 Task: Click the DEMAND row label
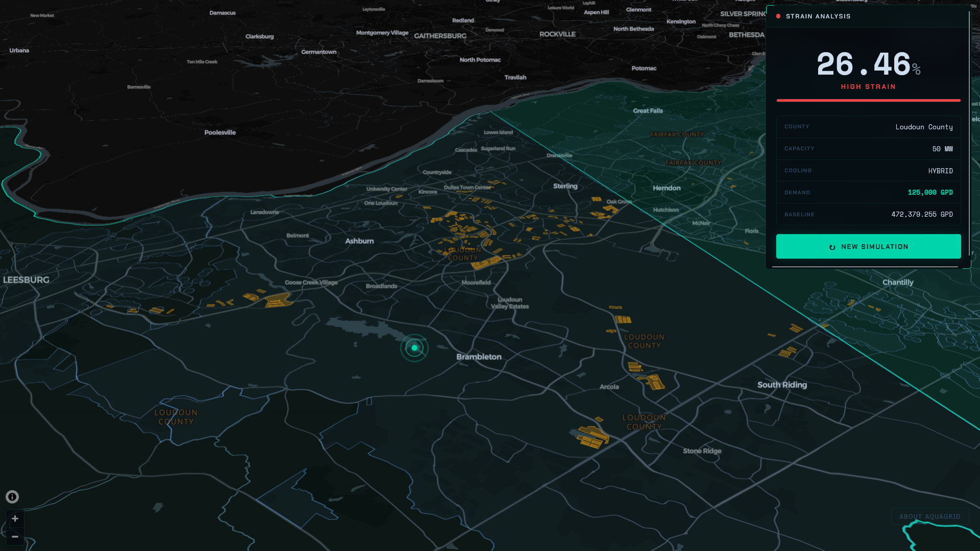point(797,193)
